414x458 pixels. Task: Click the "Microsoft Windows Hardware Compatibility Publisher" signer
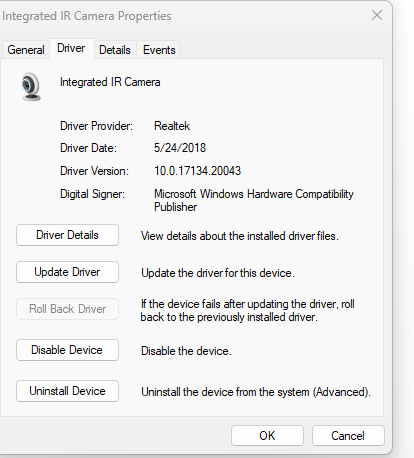(x=254, y=200)
